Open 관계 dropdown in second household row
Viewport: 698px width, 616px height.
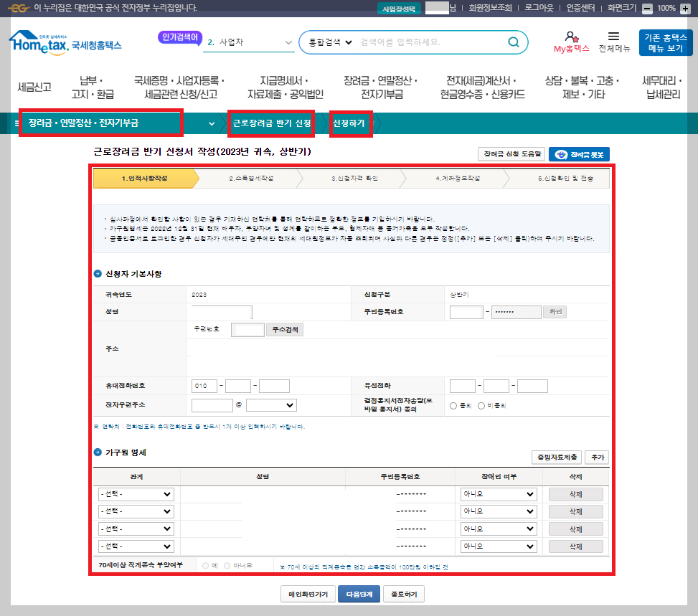136,511
